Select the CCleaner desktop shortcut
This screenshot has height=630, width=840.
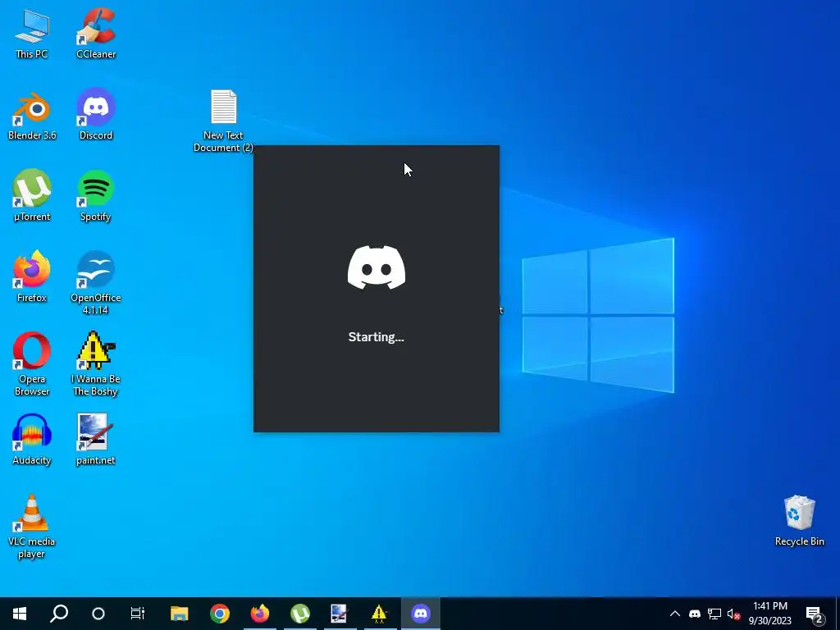click(x=96, y=34)
